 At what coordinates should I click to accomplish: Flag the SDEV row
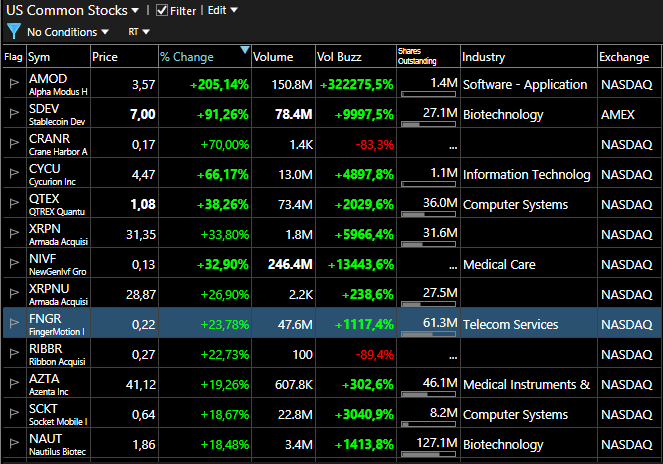[14, 113]
